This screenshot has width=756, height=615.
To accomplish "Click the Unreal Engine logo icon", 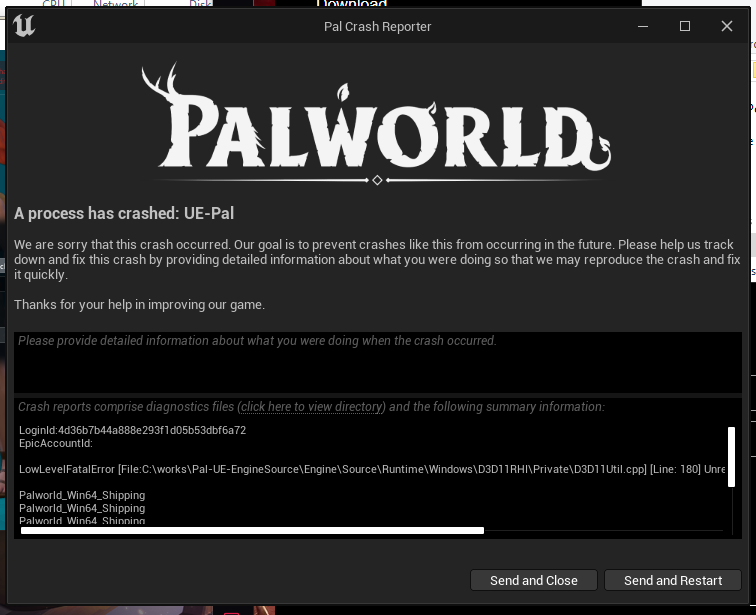I will [24, 26].
